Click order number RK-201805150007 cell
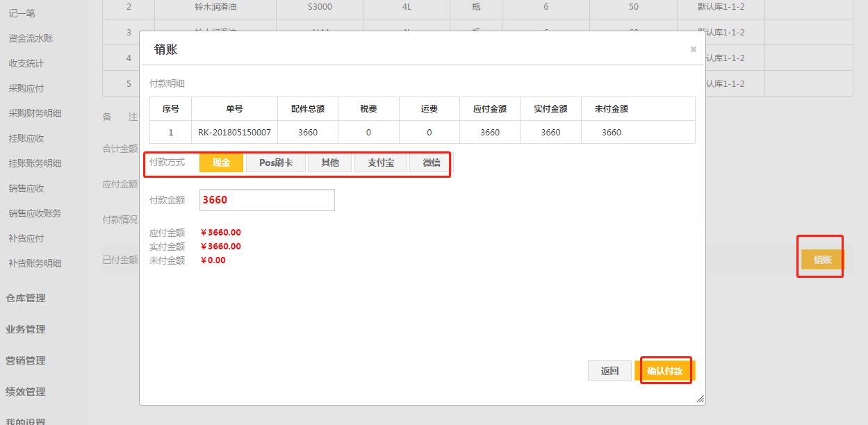868x425 pixels. click(x=234, y=132)
